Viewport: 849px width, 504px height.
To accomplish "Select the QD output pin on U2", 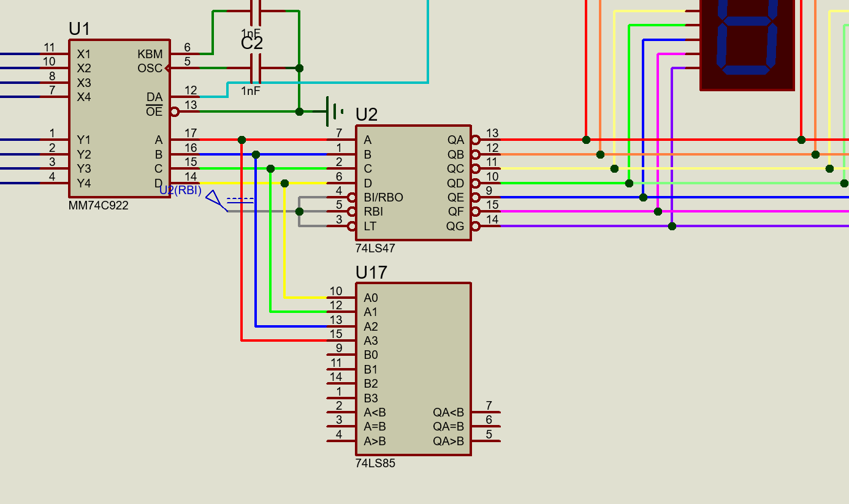I will (486, 182).
